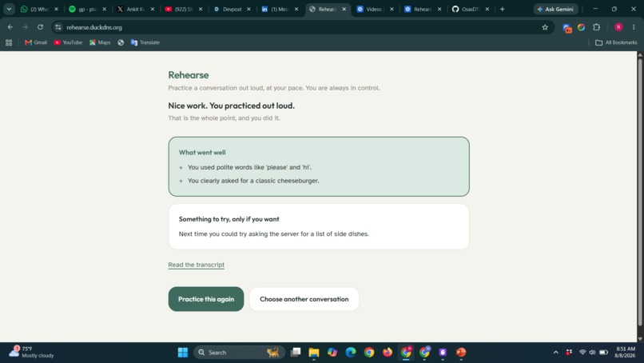
Task: Open Wi-Fi network settings in tray
Action: tap(582, 353)
